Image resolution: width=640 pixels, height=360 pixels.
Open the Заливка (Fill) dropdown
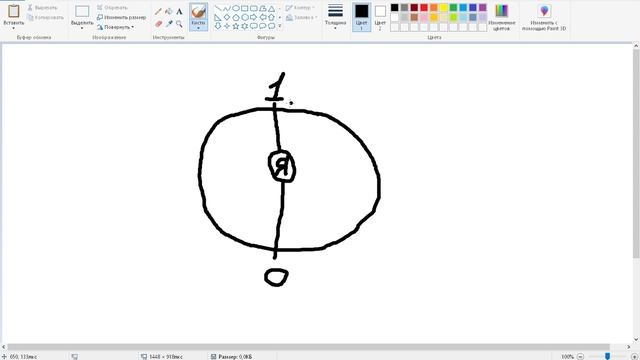301,17
